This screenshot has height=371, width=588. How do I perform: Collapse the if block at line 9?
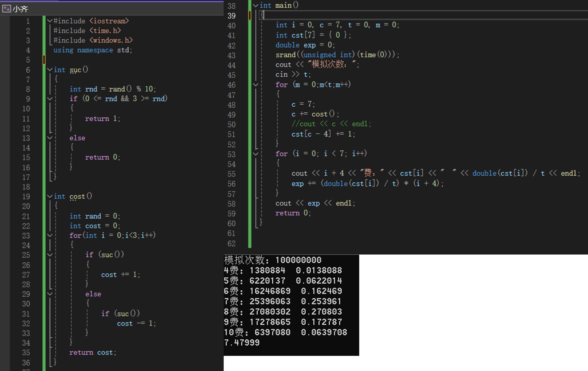50,99
